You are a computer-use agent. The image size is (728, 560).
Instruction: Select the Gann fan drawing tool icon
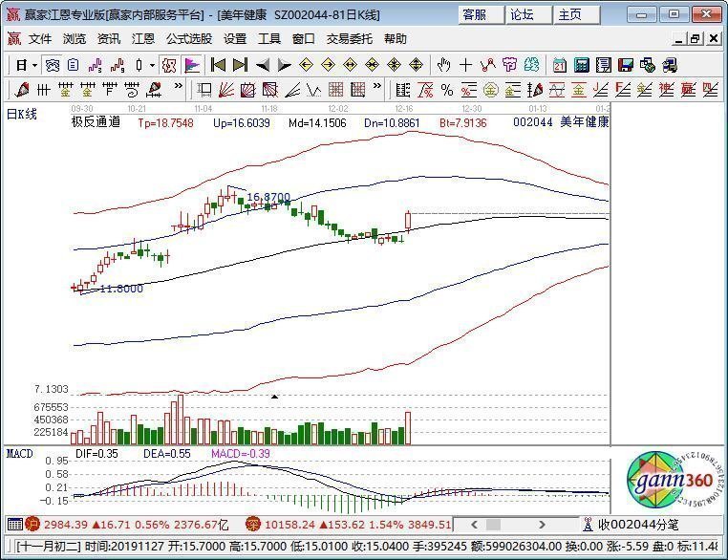226,89
